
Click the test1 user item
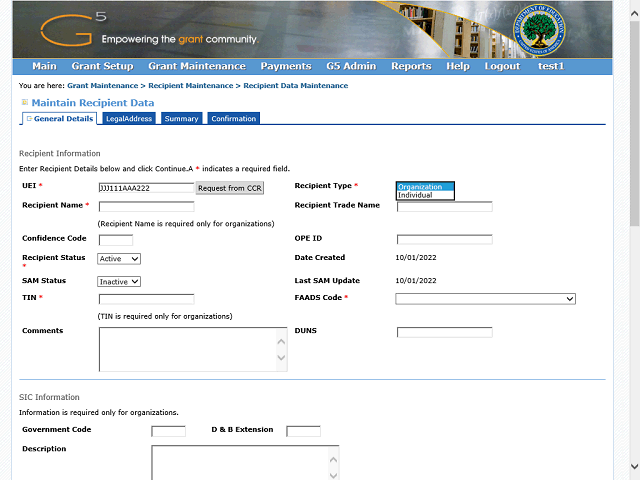[551, 66]
